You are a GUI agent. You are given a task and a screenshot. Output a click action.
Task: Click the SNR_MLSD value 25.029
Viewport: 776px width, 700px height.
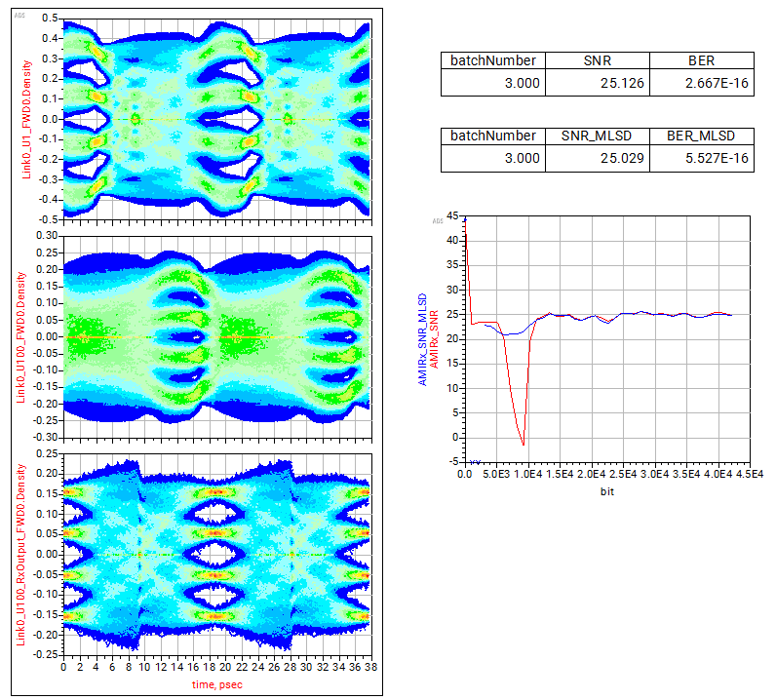pos(622,158)
